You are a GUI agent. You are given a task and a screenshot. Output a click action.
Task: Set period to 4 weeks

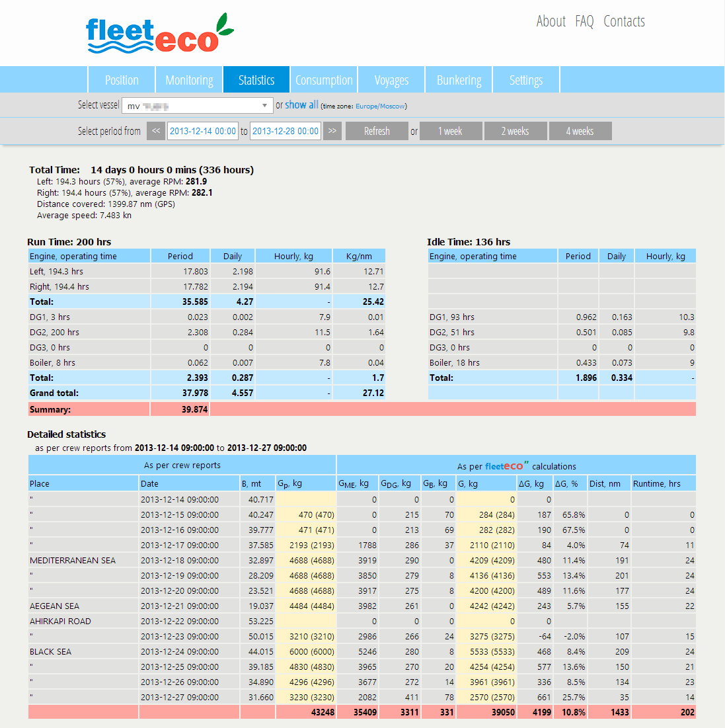(580, 131)
